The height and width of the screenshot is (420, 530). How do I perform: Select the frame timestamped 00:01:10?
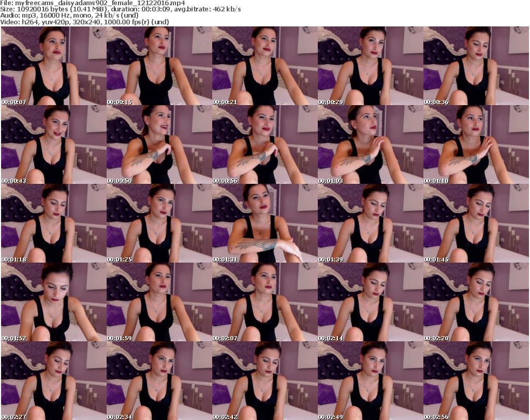[x=476, y=144]
